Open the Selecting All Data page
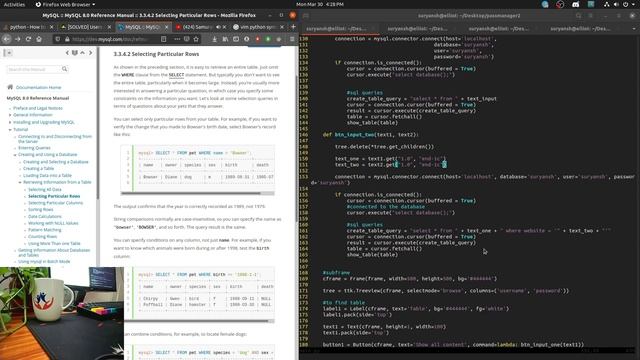The image size is (640, 360). tap(45, 189)
